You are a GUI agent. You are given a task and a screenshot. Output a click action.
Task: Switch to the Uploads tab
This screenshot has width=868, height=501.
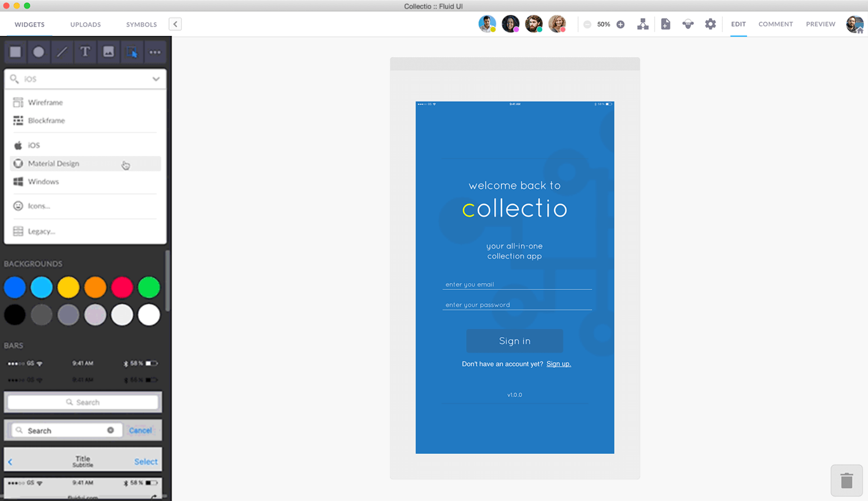coord(86,25)
